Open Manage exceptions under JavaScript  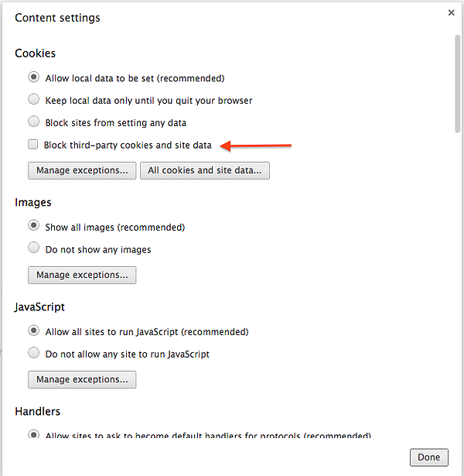point(82,379)
